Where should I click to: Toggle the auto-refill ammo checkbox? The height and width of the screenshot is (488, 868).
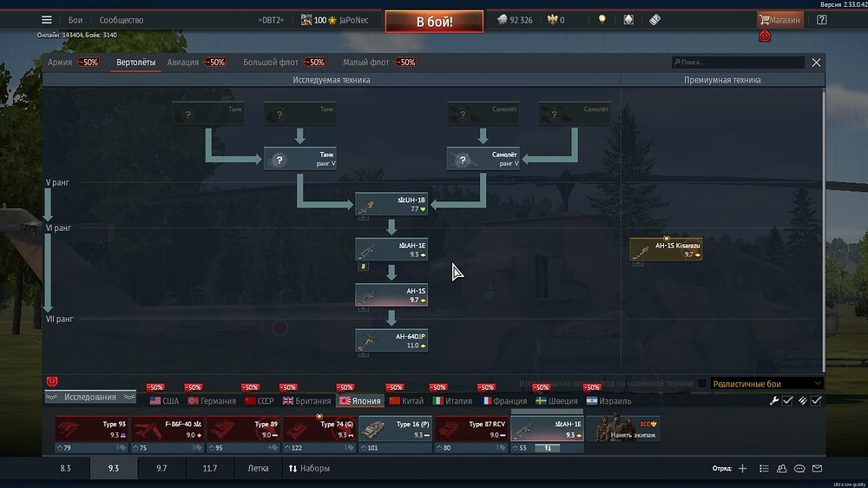[x=816, y=400]
